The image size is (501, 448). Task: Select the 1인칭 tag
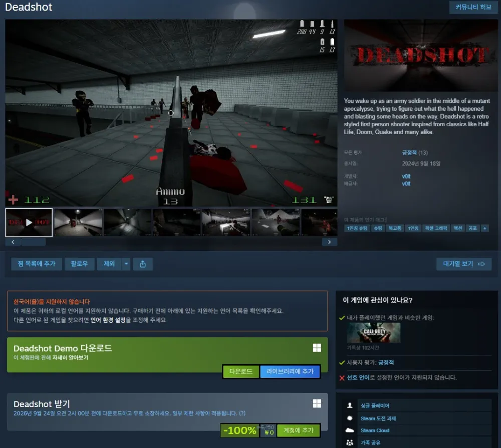[x=413, y=228]
